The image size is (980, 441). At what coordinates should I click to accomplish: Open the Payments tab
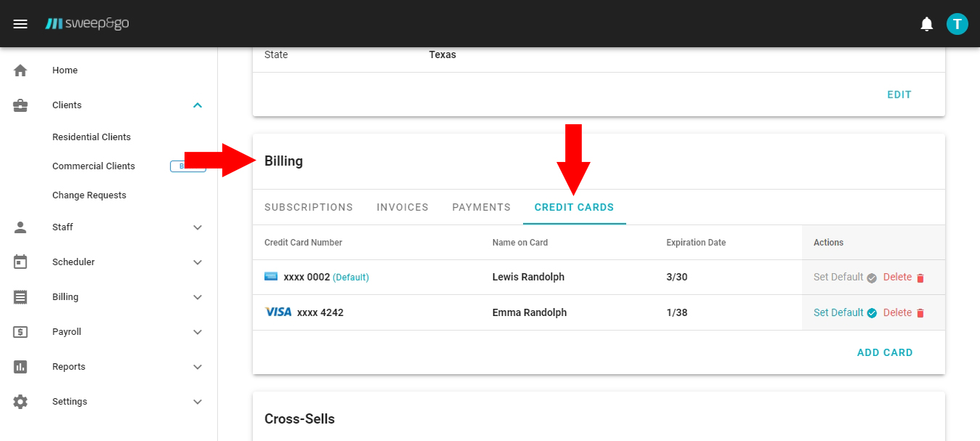point(481,207)
